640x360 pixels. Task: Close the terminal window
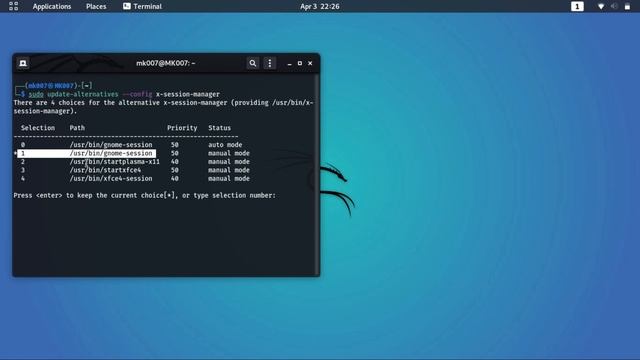(310, 63)
